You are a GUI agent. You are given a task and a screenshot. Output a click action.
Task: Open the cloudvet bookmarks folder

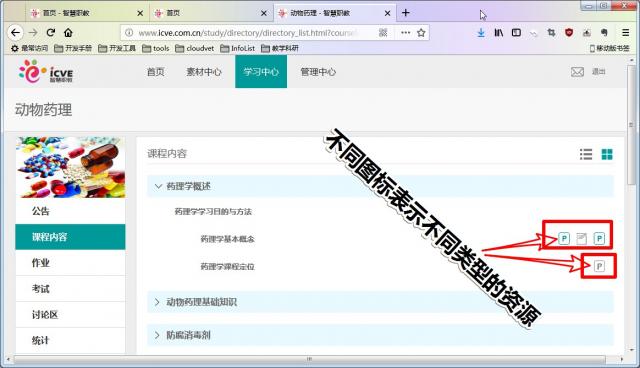195,48
